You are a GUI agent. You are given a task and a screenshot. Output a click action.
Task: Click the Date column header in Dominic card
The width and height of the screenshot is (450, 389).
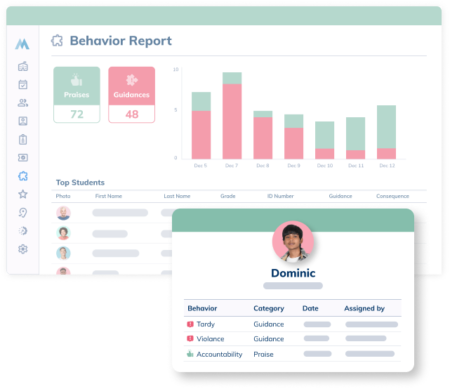coord(310,308)
